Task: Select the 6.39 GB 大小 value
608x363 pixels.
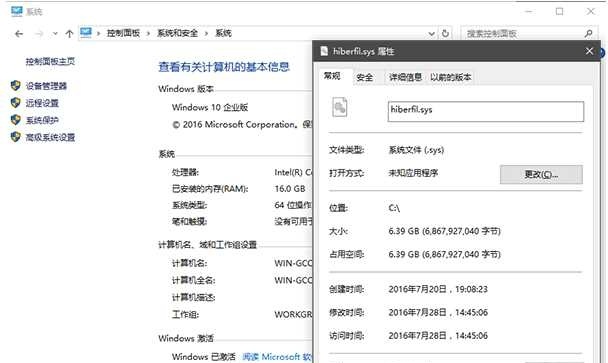Action: click(x=444, y=232)
